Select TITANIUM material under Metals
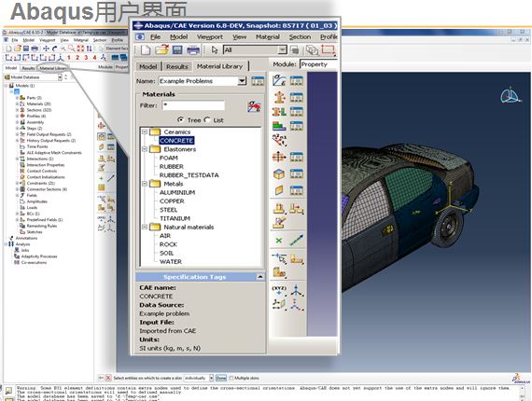 tap(175, 218)
